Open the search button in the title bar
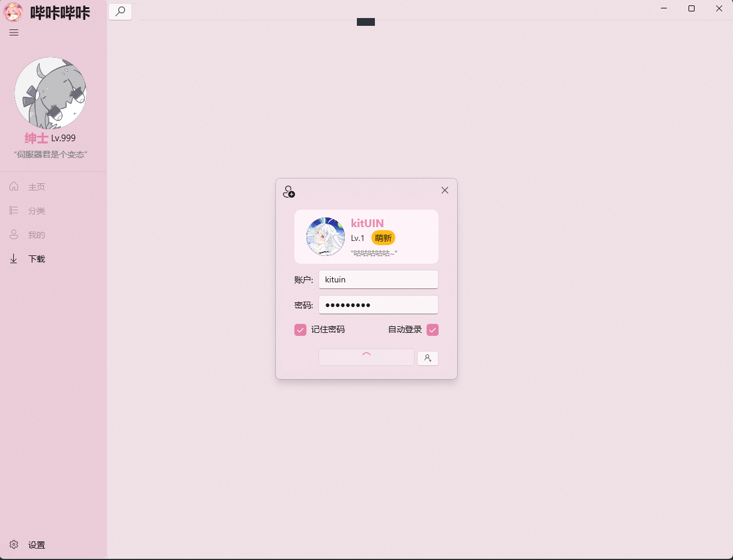 pyautogui.click(x=120, y=11)
